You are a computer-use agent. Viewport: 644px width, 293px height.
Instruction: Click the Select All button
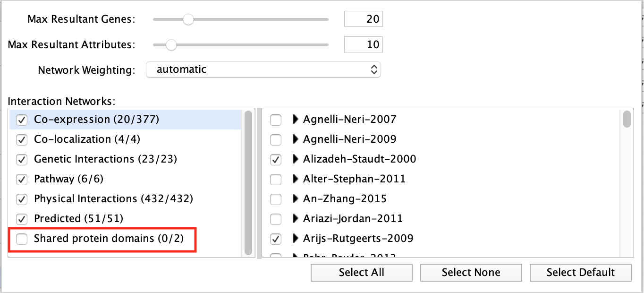click(361, 273)
